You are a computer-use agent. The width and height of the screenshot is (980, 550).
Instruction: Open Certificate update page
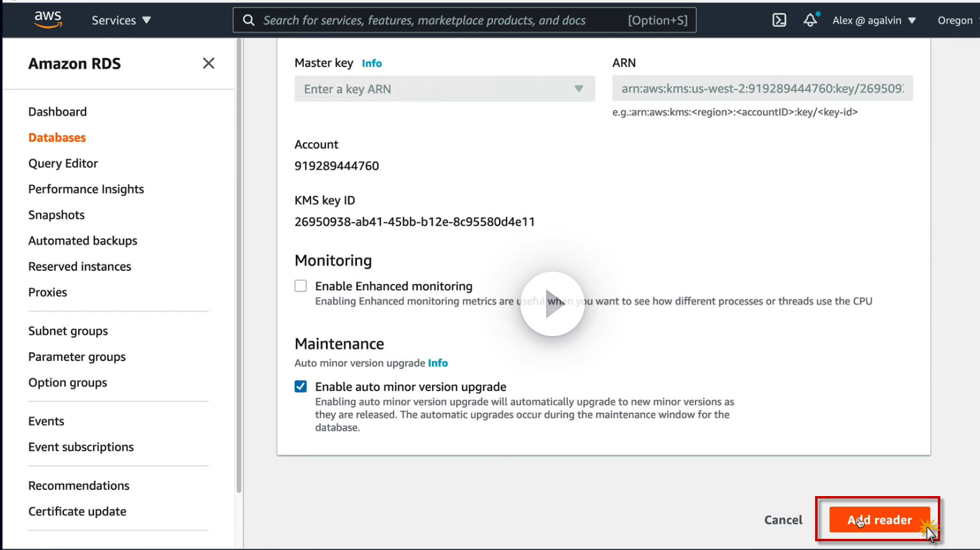pos(77,512)
